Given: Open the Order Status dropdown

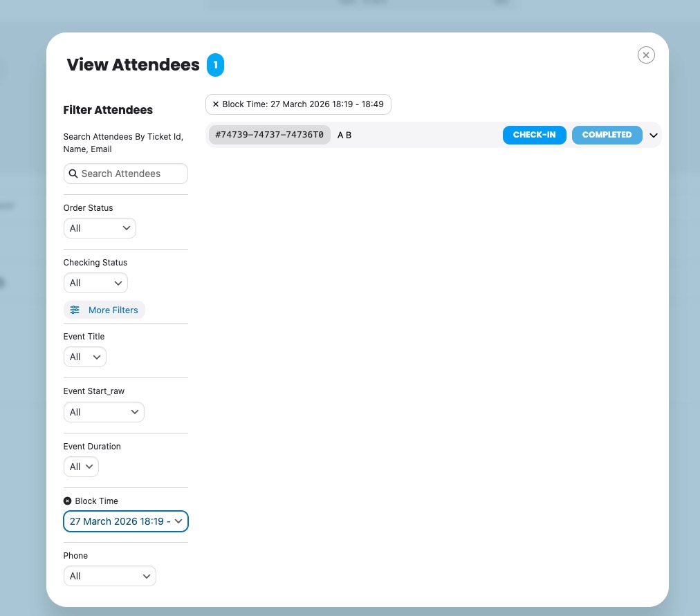Looking at the screenshot, I should pyautogui.click(x=100, y=228).
